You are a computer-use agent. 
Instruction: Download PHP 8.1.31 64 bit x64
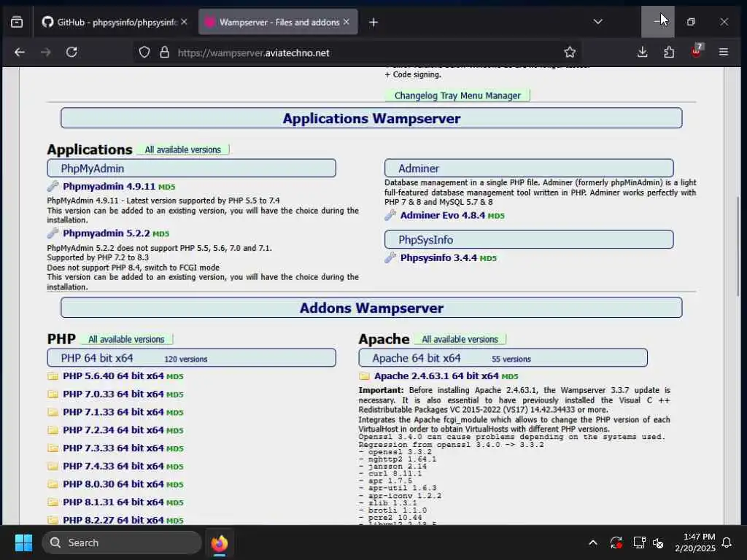click(113, 502)
